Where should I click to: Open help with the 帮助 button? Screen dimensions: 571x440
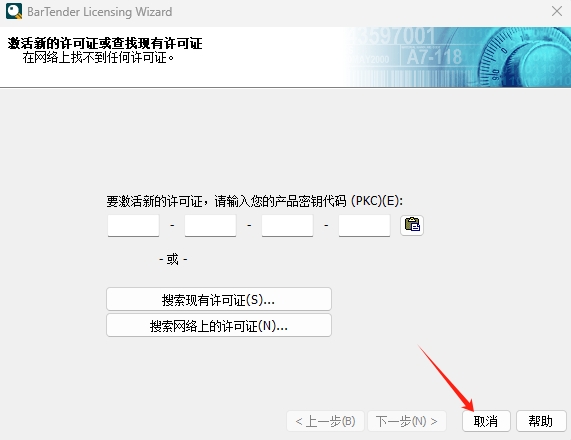coord(541,421)
